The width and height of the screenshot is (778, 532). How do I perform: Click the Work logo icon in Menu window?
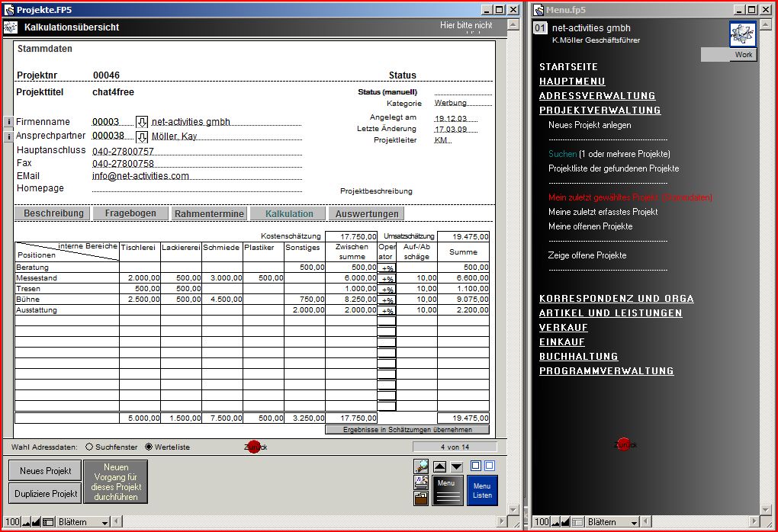tap(742, 35)
